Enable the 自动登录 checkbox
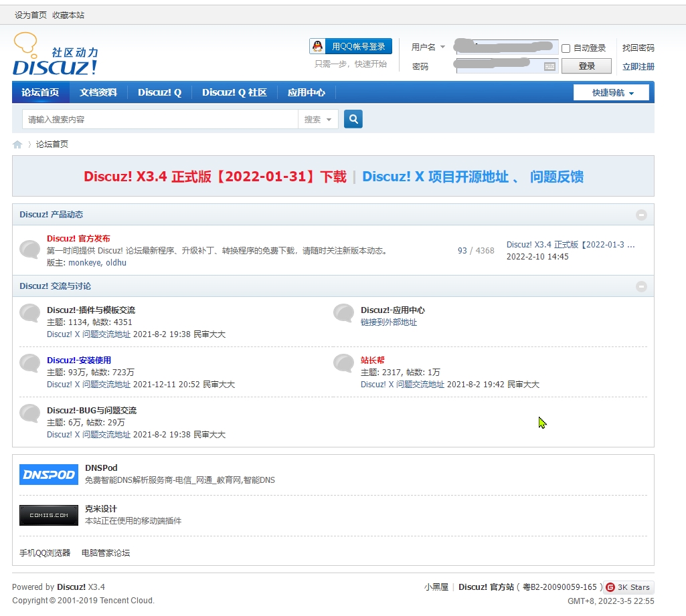 coord(566,48)
